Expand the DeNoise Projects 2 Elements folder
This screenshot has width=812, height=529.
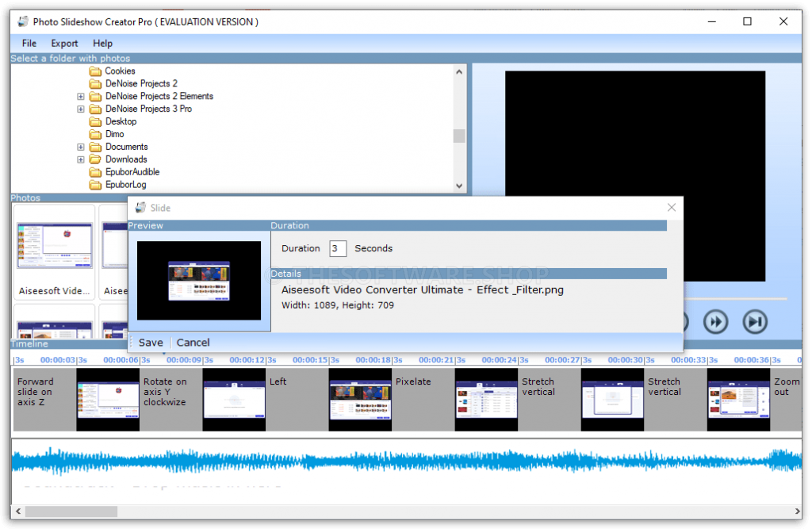pos(80,96)
